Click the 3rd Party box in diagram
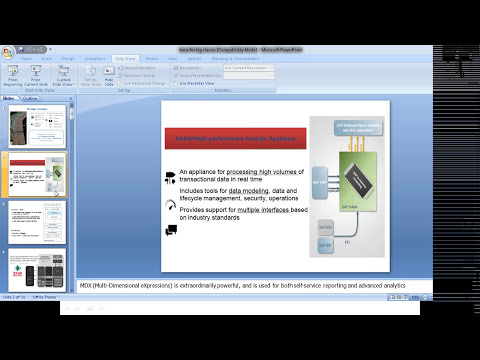Screen dimensions: 480x360 pyautogui.click(x=325, y=227)
